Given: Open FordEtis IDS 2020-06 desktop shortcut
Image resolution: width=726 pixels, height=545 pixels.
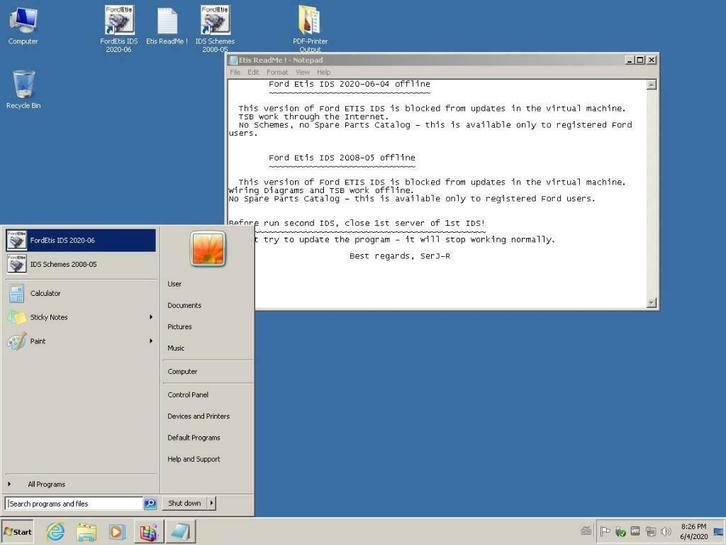Looking at the screenshot, I should pyautogui.click(x=117, y=22).
